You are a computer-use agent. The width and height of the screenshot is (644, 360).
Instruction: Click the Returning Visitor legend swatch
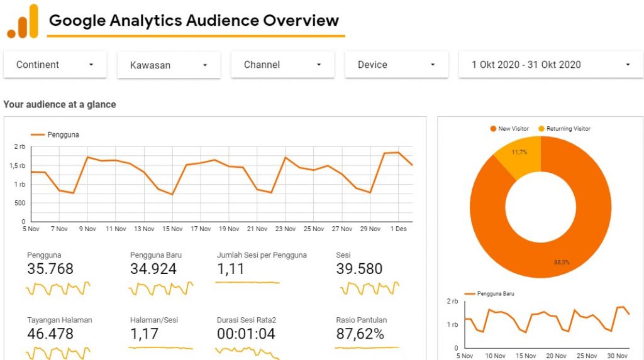coord(541,129)
